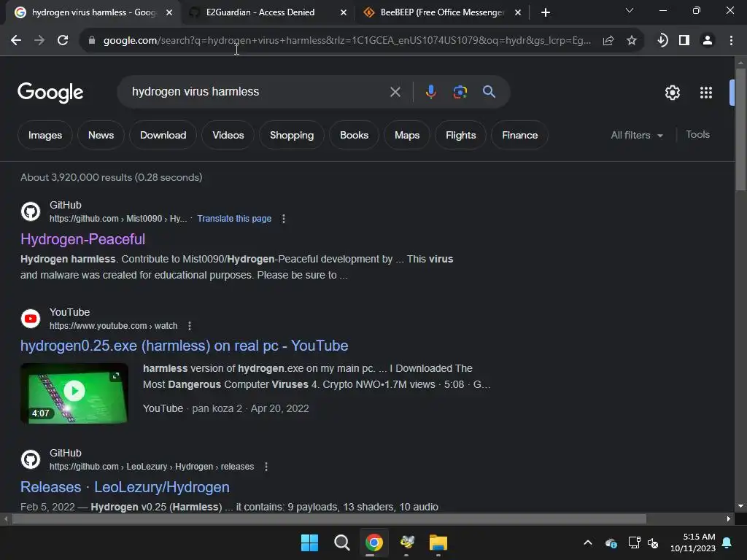Screen dimensions: 747x560
Task: Go forward with the forward arrow
Action: click(x=39, y=41)
